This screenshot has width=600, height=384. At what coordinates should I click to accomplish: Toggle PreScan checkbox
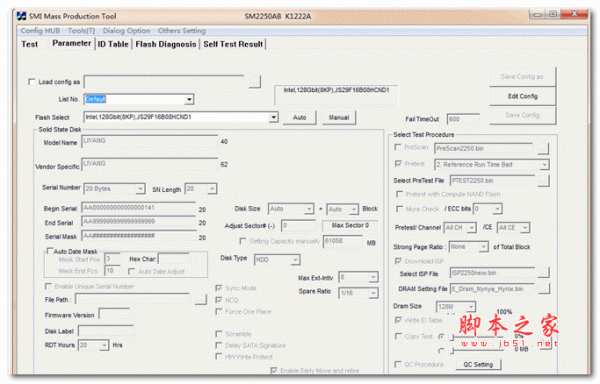pyautogui.click(x=398, y=147)
